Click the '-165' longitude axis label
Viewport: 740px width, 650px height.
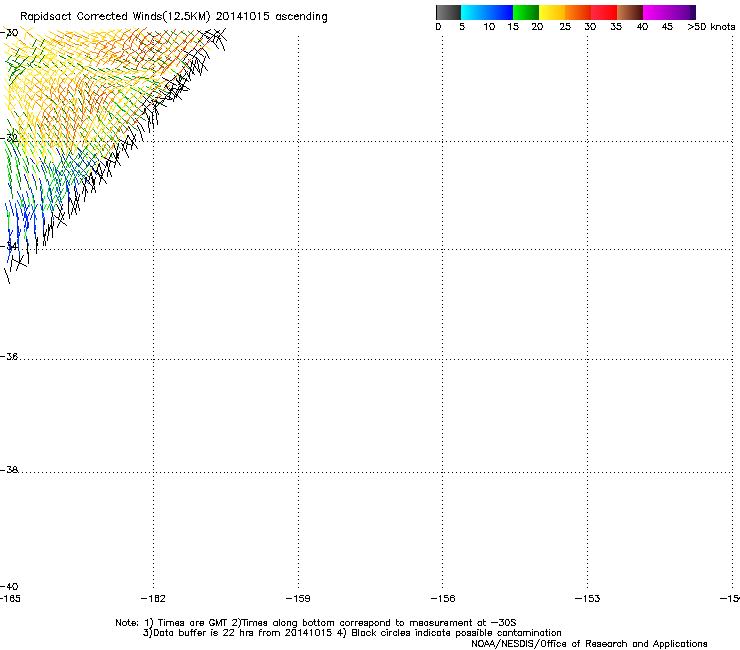coord(10,599)
